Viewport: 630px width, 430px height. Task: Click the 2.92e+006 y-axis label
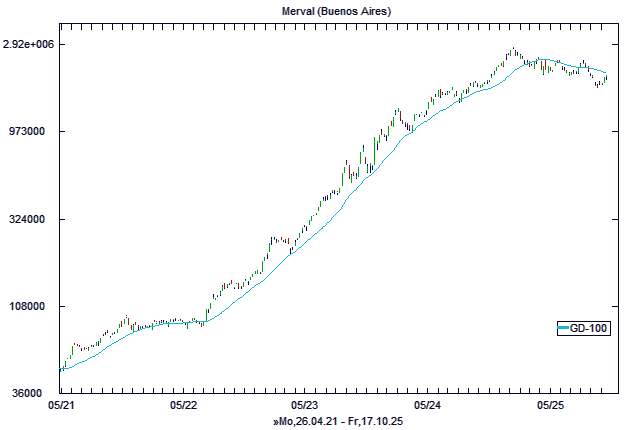[29, 45]
